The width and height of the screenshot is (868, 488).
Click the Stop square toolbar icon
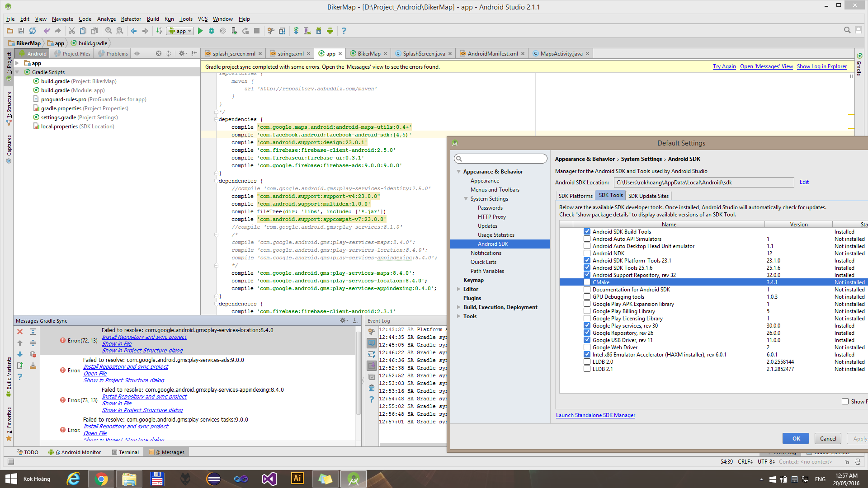[x=257, y=31]
